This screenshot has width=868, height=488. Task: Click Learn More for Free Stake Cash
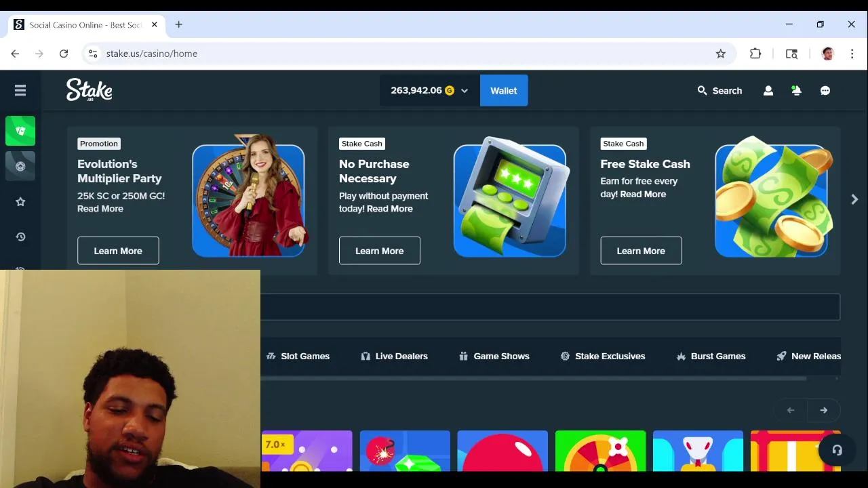point(641,251)
